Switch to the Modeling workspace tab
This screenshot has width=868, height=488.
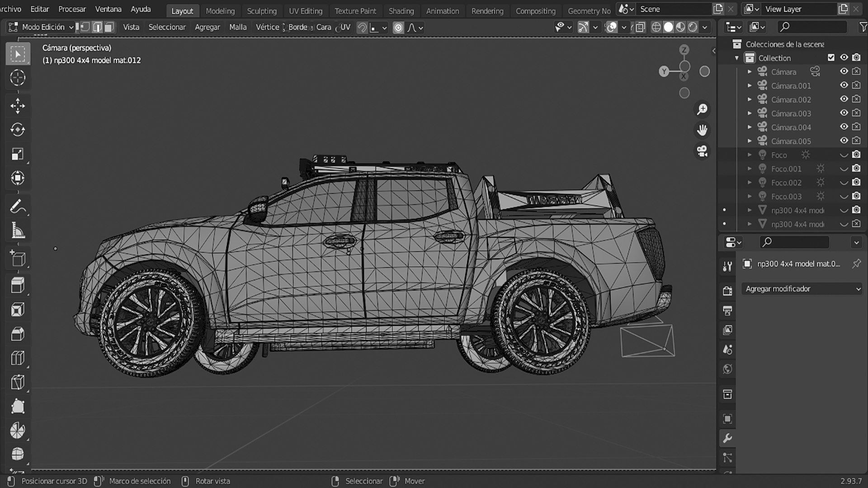(220, 11)
